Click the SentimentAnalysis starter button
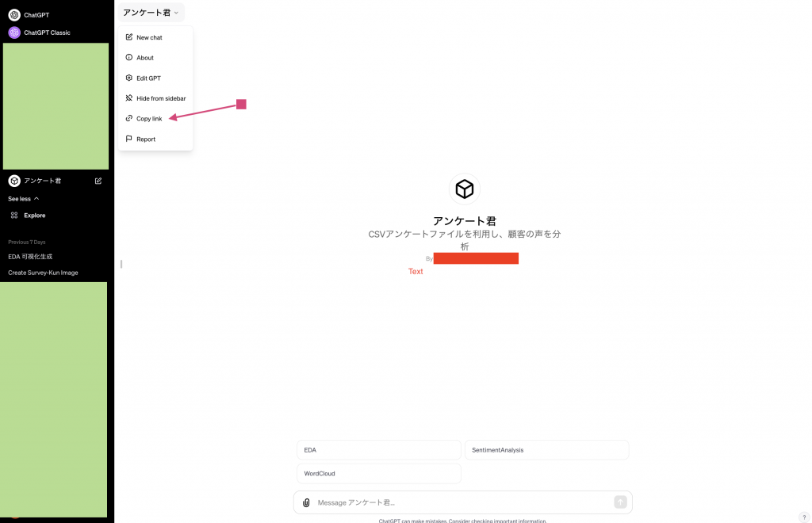The image size is (812, 523). point(546,450)
